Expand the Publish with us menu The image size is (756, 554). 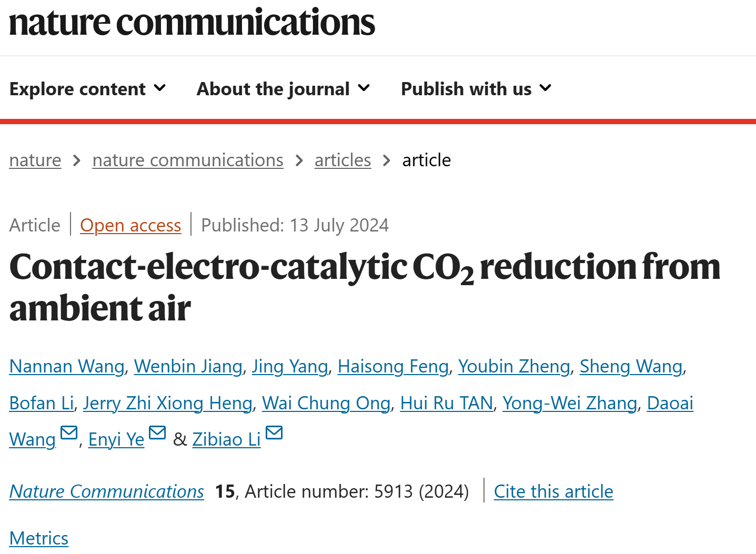tap(477, 89)
